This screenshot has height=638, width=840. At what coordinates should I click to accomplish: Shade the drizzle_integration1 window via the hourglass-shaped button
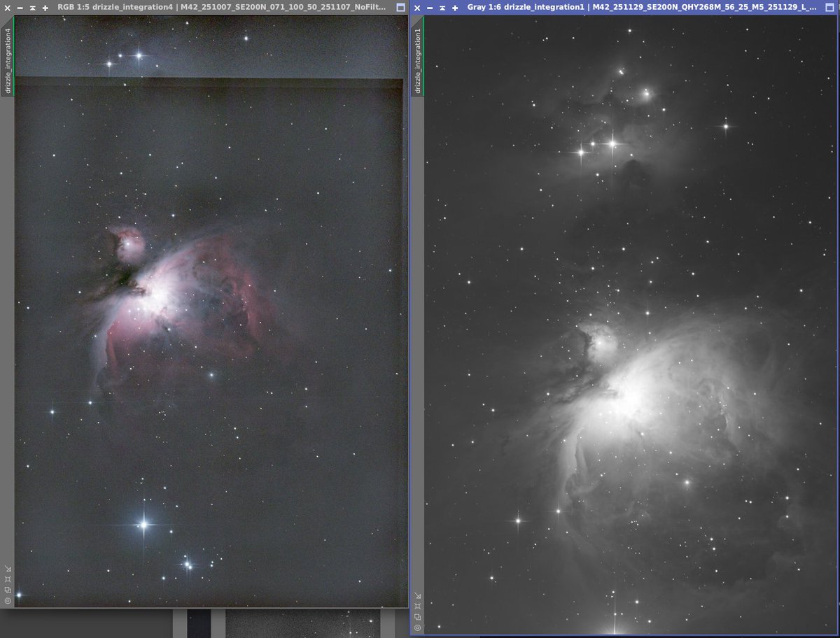442,8
